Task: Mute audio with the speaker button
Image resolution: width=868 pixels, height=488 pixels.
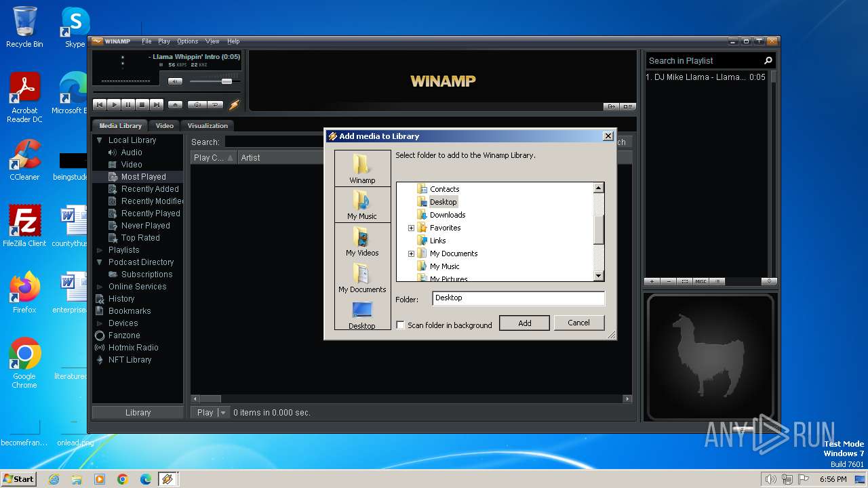Action: point(175,81)
